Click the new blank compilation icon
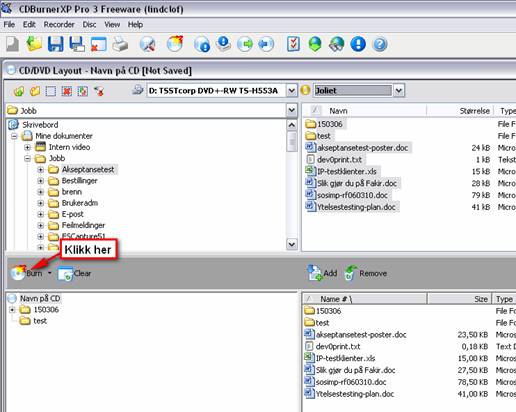The width and height of the screenshot is (516, 412). click(13, 44)
